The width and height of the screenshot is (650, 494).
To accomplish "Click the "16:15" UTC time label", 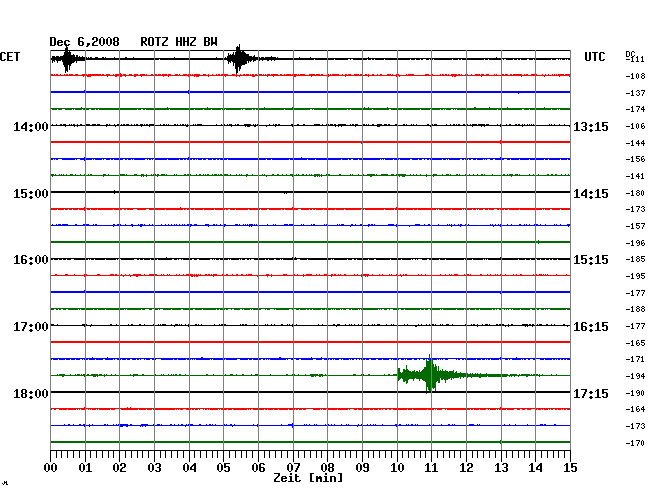I will (591, 327).
